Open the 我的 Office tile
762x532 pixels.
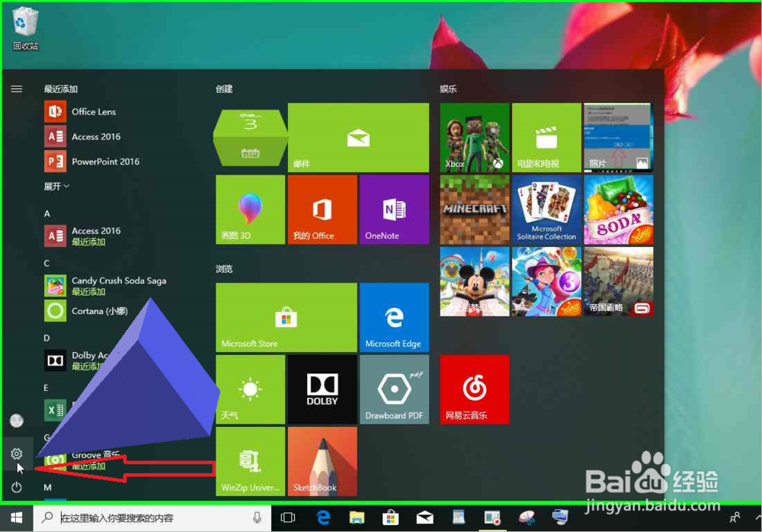322,210
